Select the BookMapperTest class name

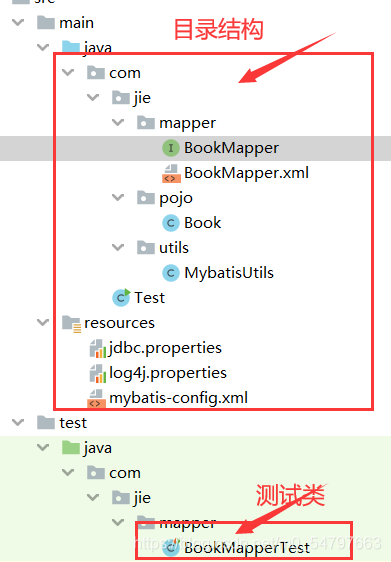pyautogui.click(x=247, y=548)
